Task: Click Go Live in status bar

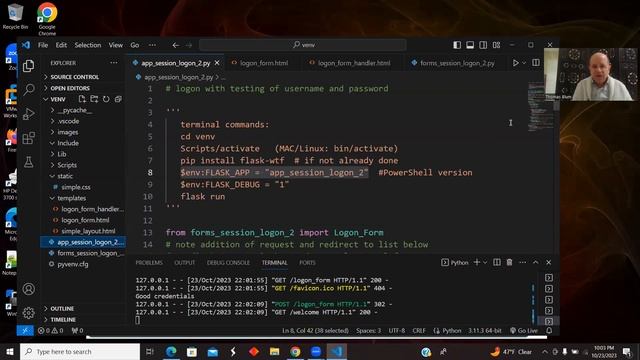Action: (524, 330)
